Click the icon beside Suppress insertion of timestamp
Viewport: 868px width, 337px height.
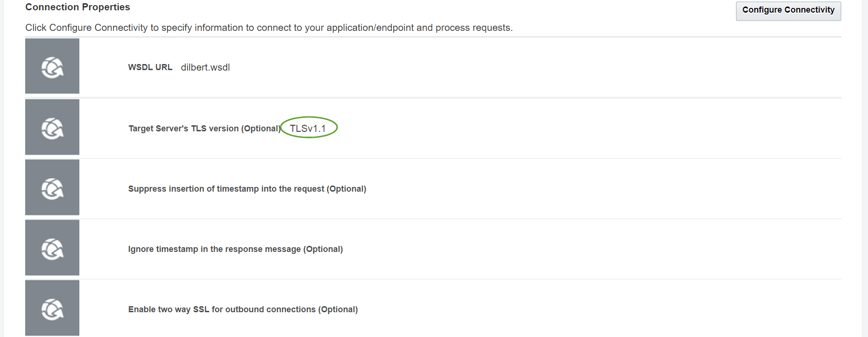click(52, 187)
